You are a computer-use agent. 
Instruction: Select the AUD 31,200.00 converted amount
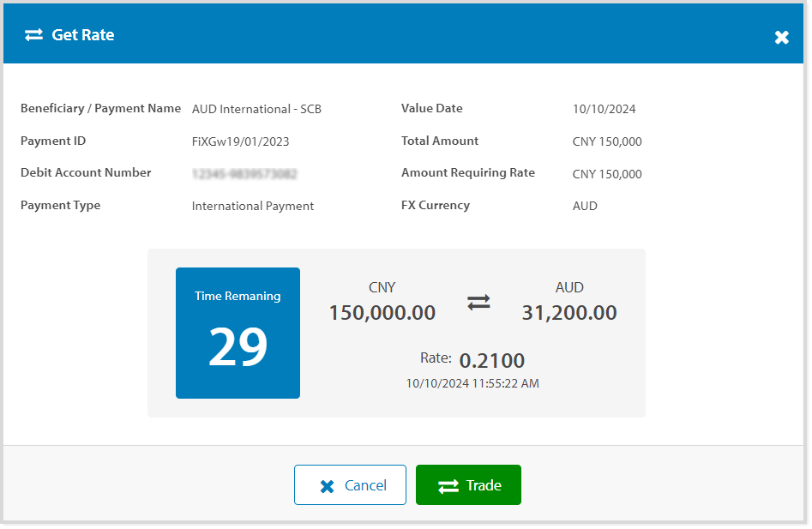pos(569,313)
